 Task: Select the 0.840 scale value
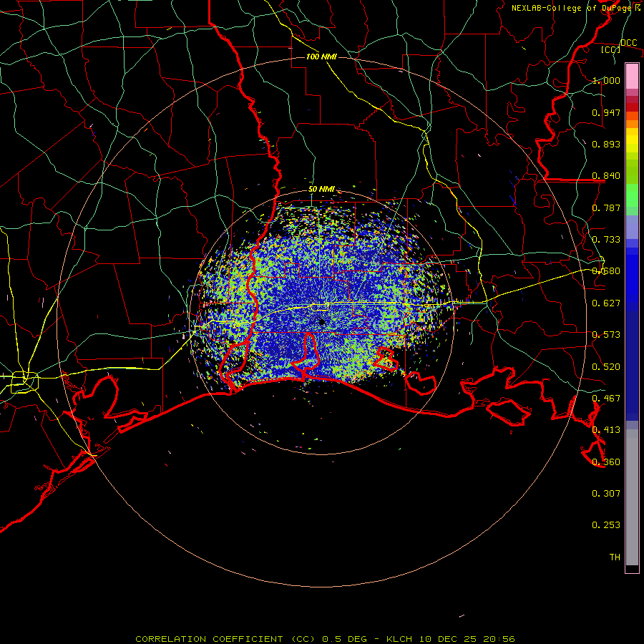click(606, 176)
